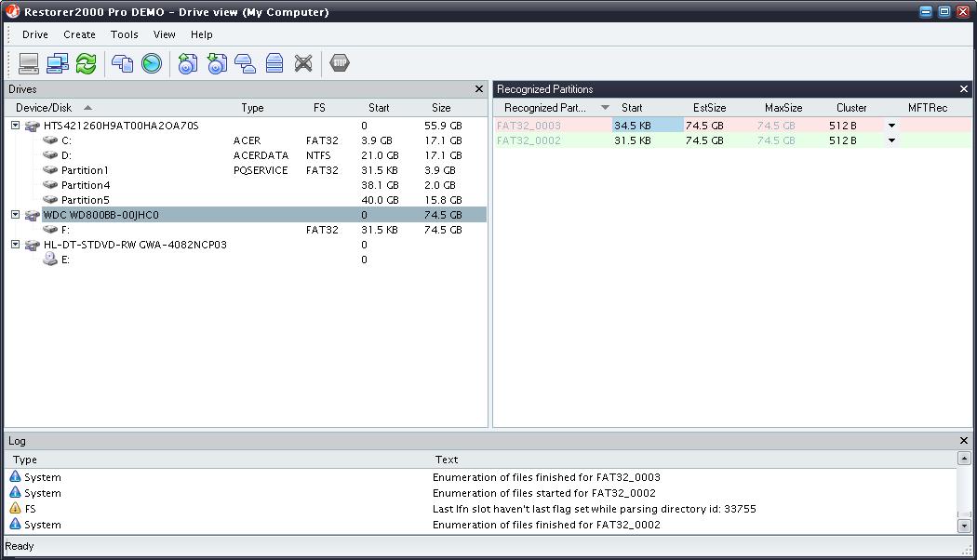Click the round scan radar icon
Viewport: 977px width, 560px height.
point(152,63)
